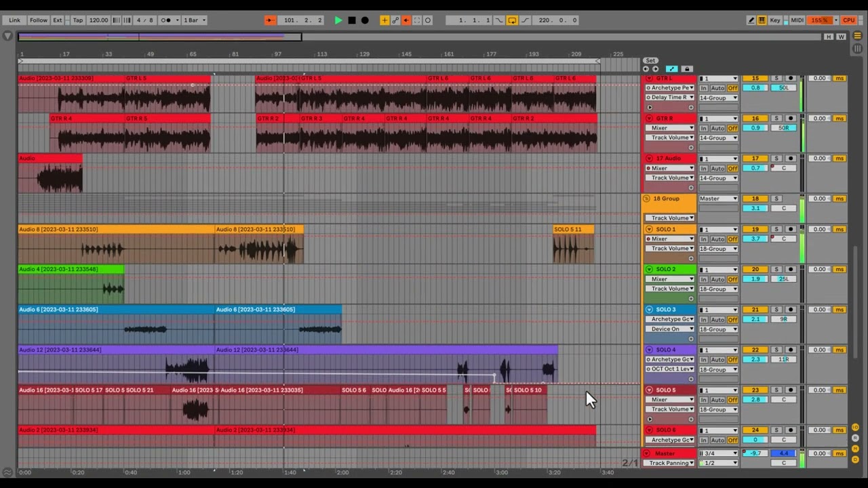Arm the SOLO 3 track for recording
Screen dimensions: 868x488
[790, 310]
